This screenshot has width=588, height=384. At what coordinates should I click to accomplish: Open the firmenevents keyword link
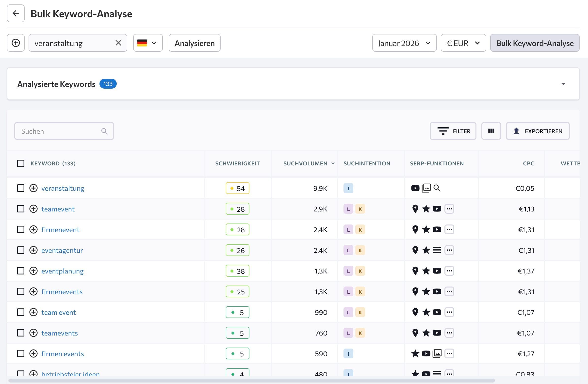pos(62,291)
